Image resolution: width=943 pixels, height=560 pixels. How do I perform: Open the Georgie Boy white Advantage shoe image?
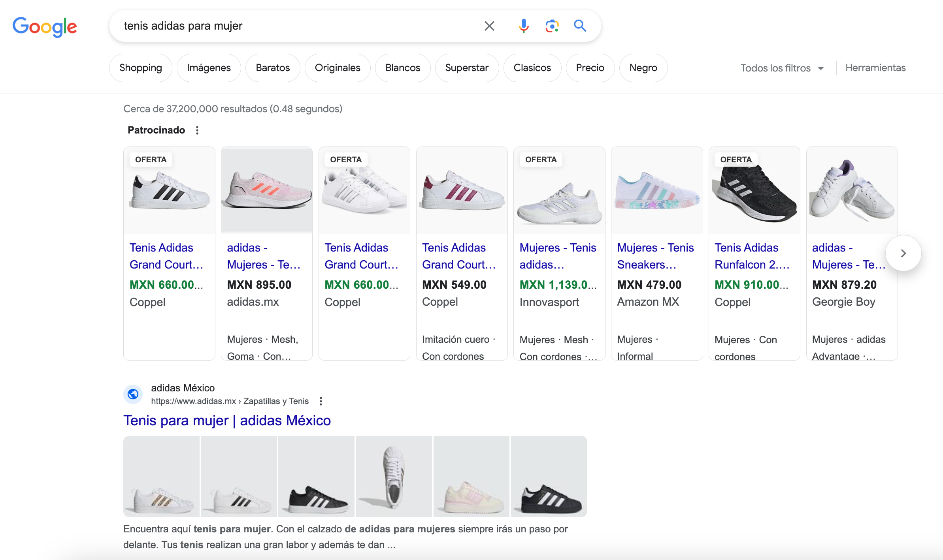[x=852, y=191]
